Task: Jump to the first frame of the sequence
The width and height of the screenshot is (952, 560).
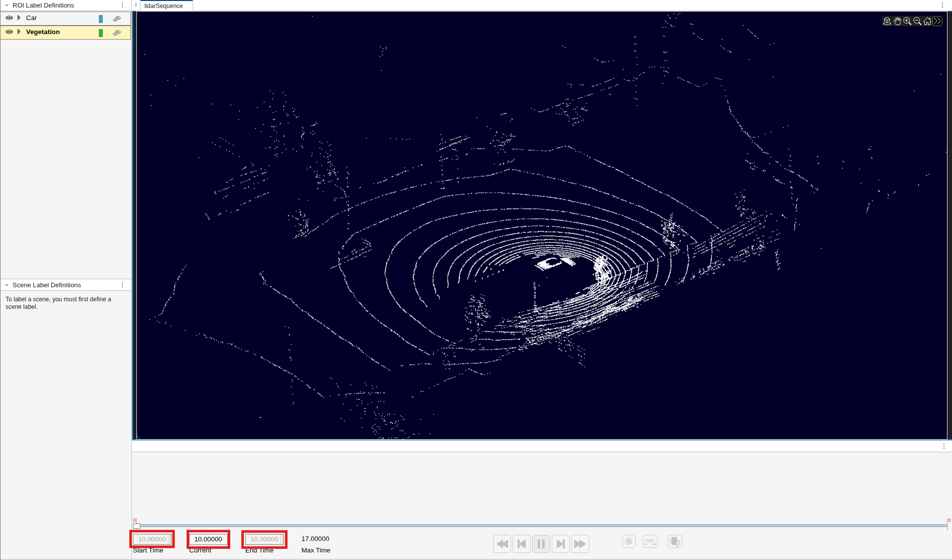Action: 502,544
